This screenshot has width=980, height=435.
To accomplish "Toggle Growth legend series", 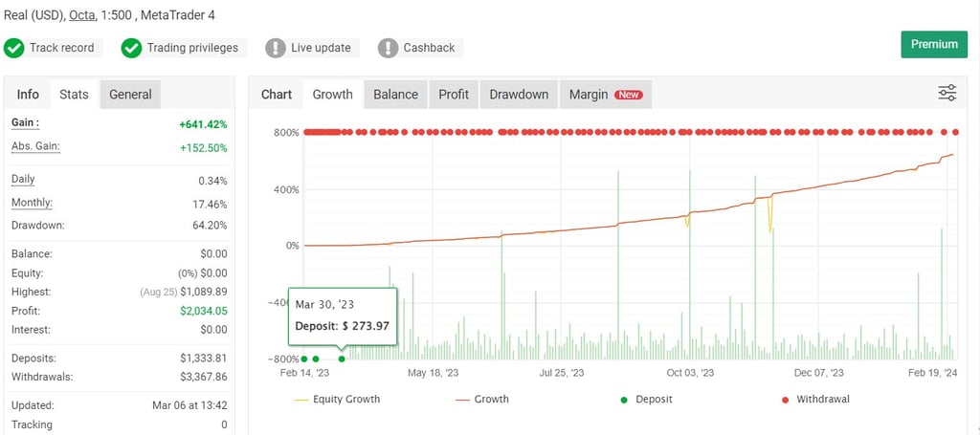I will 482,399.
